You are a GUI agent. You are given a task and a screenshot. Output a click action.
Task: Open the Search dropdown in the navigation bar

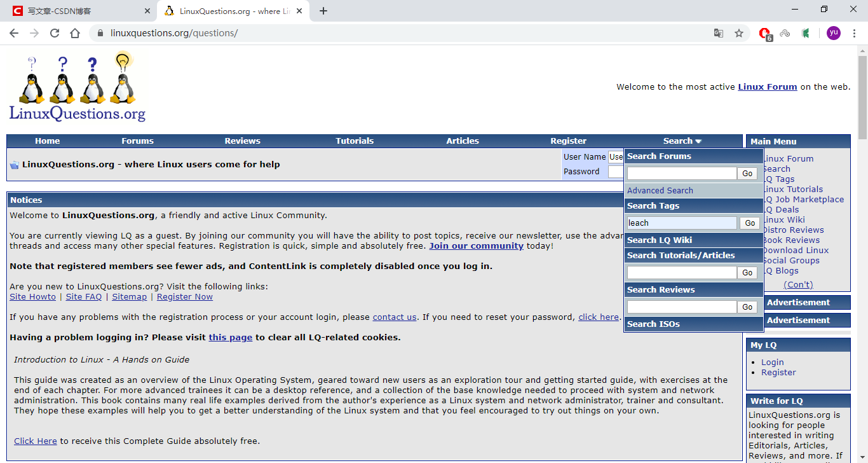coord(681,141)
